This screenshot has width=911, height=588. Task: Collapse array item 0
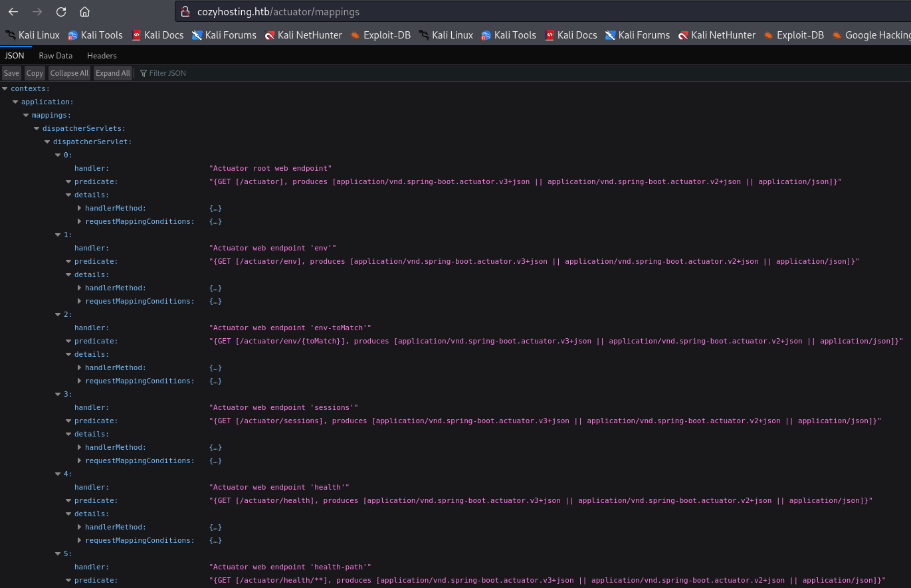[x=58, y=155]
